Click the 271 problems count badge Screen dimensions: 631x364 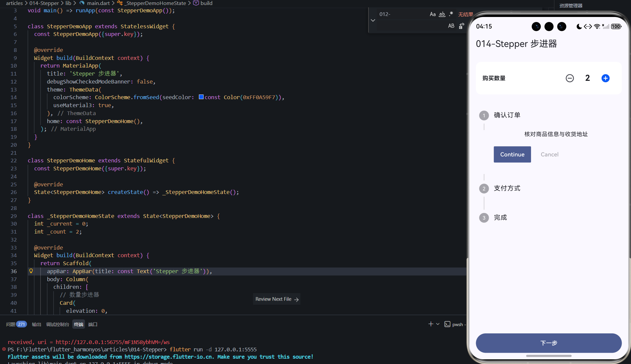coord(21,324)
